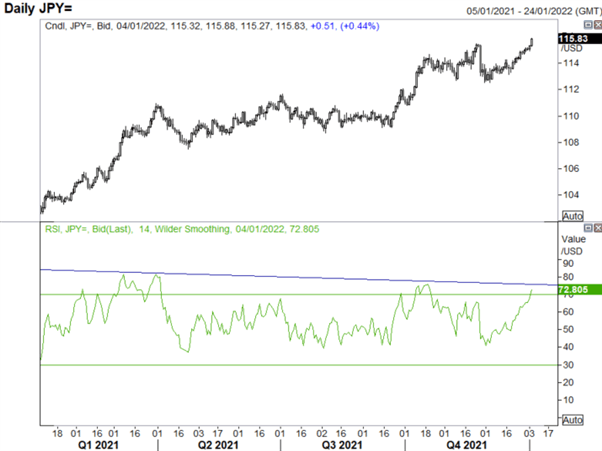
Task: Click the 10 level on RSI axis
Action: coord(568,400)
